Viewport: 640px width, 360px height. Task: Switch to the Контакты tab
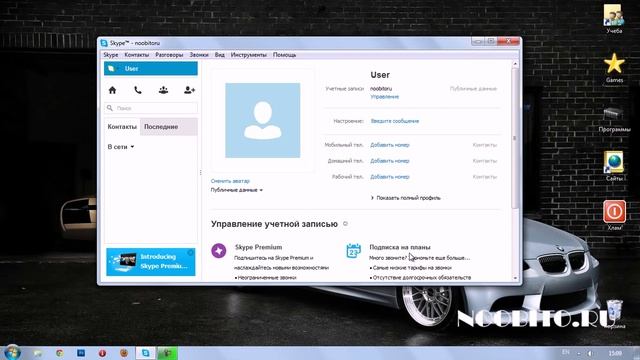pos(122,127)
